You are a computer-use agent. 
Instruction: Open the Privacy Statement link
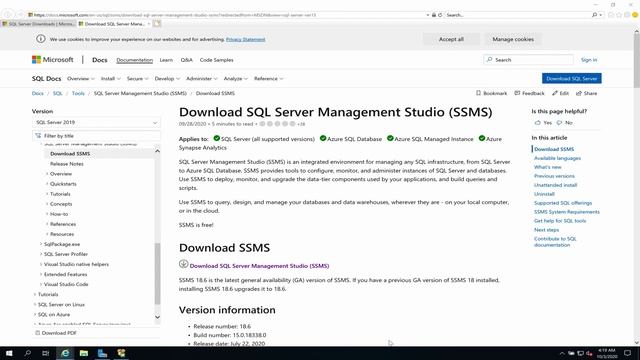click(x=245, y=39)
